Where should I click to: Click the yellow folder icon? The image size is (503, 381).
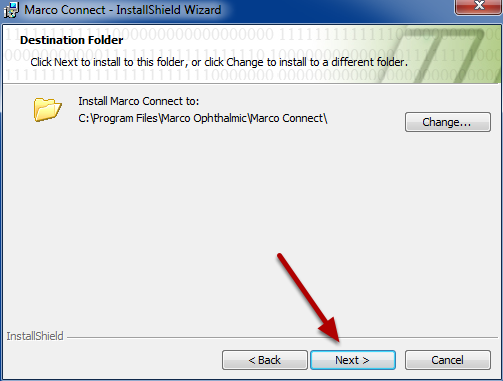pos(48,109)
